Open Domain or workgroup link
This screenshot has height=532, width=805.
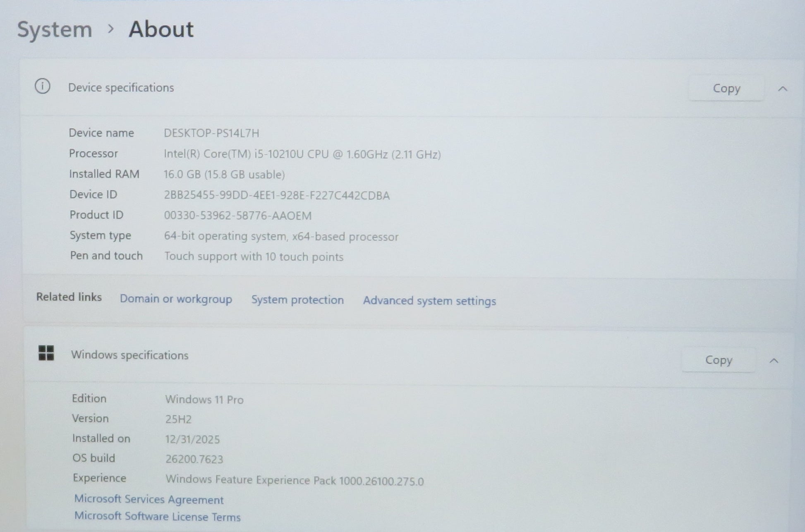point(176,299)
